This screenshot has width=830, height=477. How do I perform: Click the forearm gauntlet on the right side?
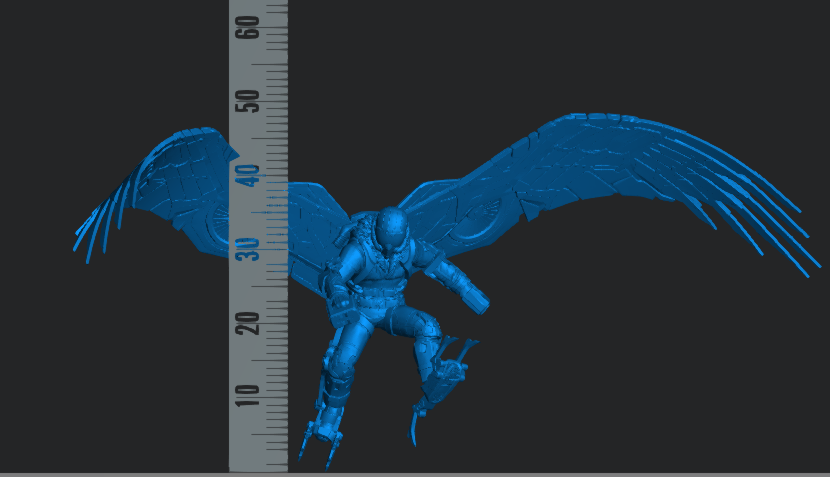[x=468, y=294]
